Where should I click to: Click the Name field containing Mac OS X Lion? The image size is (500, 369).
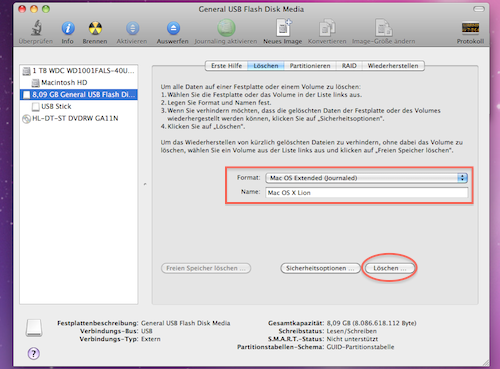(367, 193)
